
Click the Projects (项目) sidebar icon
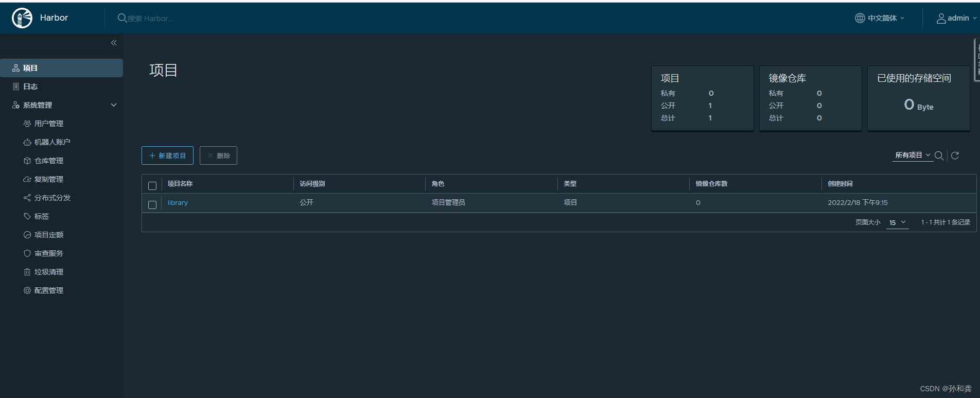point(16,68)
